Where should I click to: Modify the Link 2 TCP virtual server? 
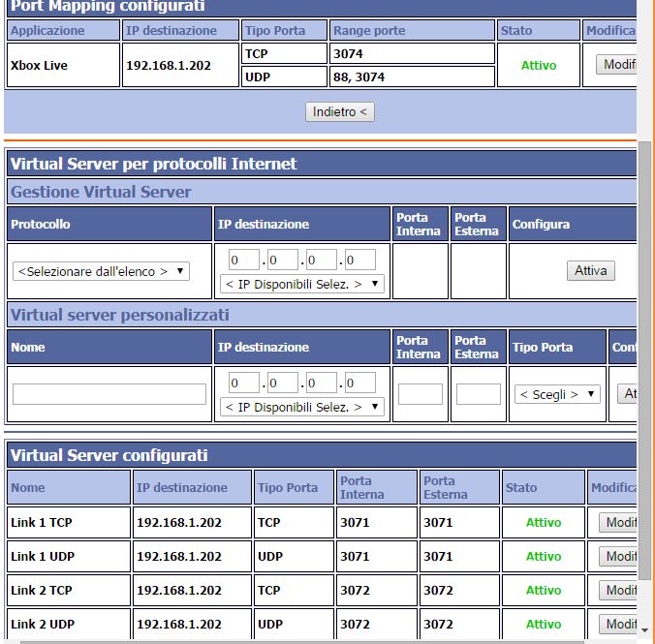tap(618, 591)
